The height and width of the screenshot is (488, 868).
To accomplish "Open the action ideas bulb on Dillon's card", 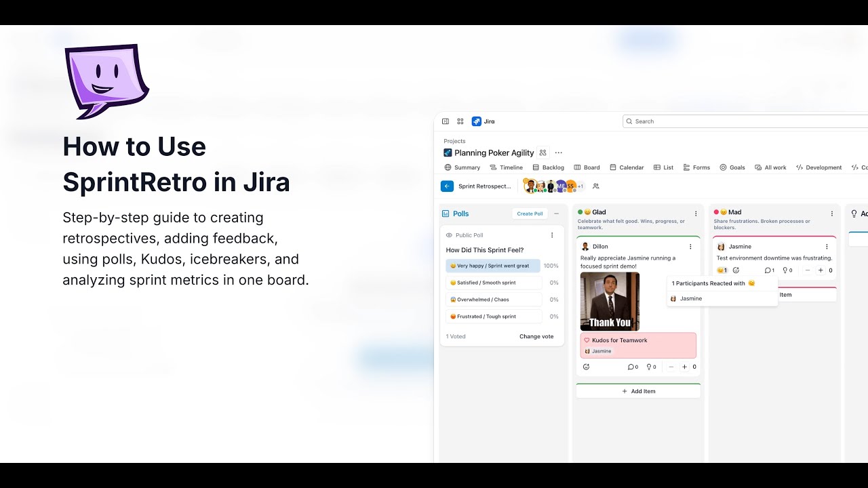I will click(651, 367).
